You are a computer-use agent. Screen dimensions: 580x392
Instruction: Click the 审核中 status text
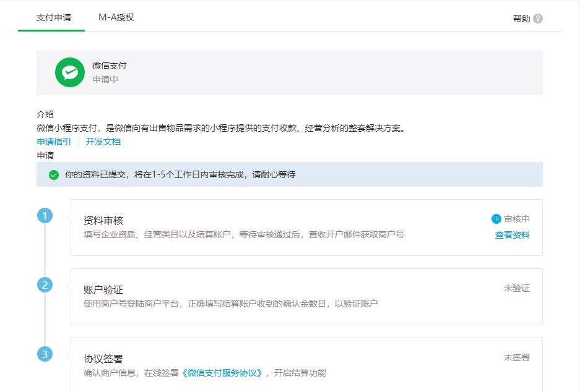point(517,219)
